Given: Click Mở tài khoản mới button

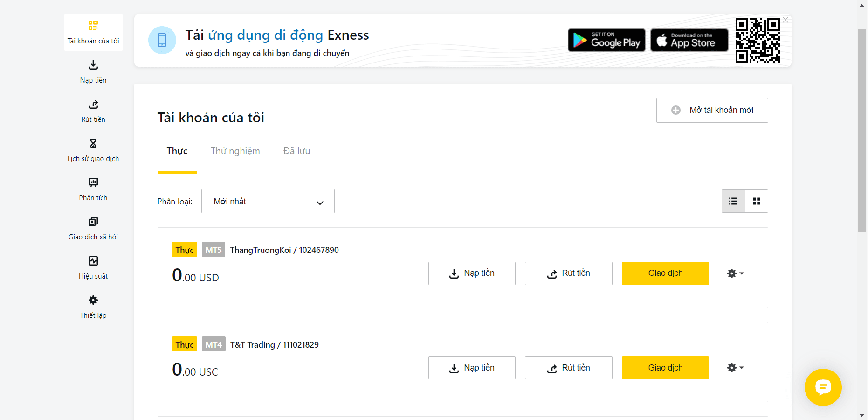Looking at the screenshot, I should [712, 110].
